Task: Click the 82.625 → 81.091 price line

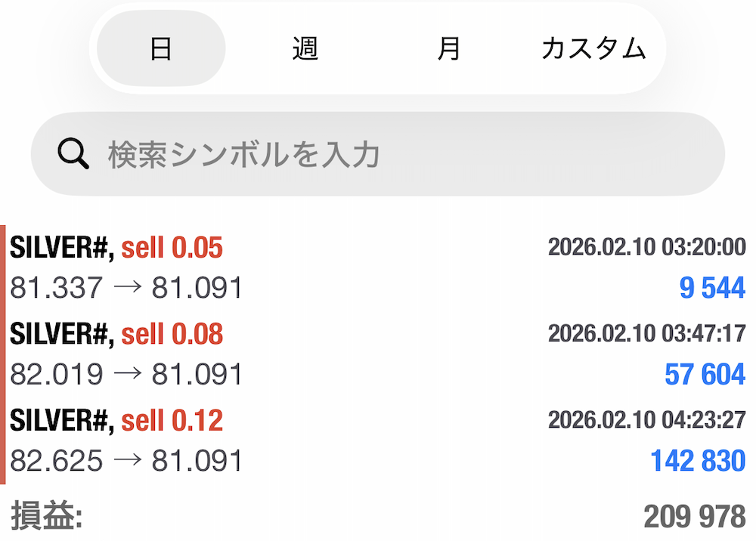Action: click(x=126, y=460)
